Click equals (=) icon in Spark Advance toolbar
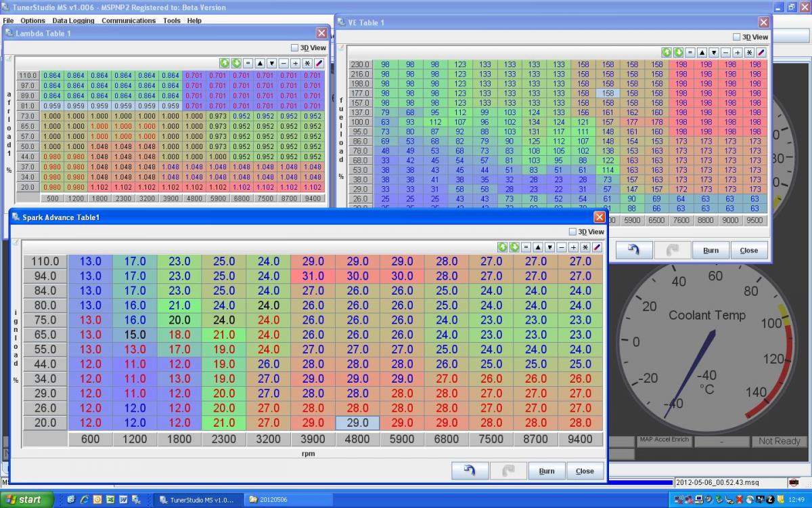Image resolution: width=812 pixels, height=508 pixels. [x=526, y=247]
